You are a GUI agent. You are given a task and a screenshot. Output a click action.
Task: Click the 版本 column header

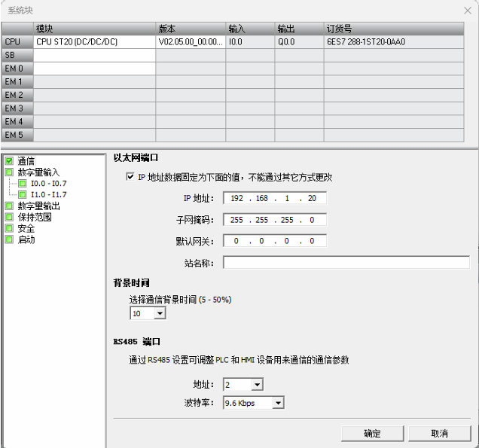pos(191,29)
